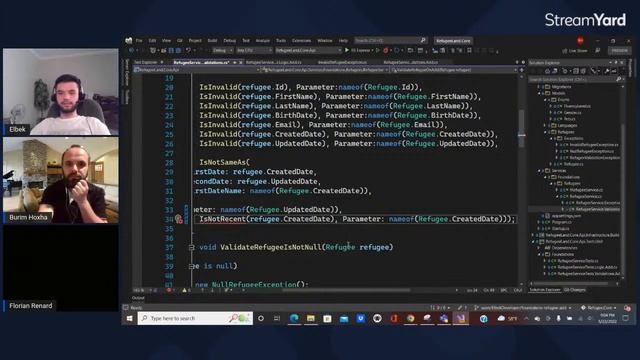
Task: Select NullRefugeeException.cs in Solution Explorer
Action: tap(592, 151)
